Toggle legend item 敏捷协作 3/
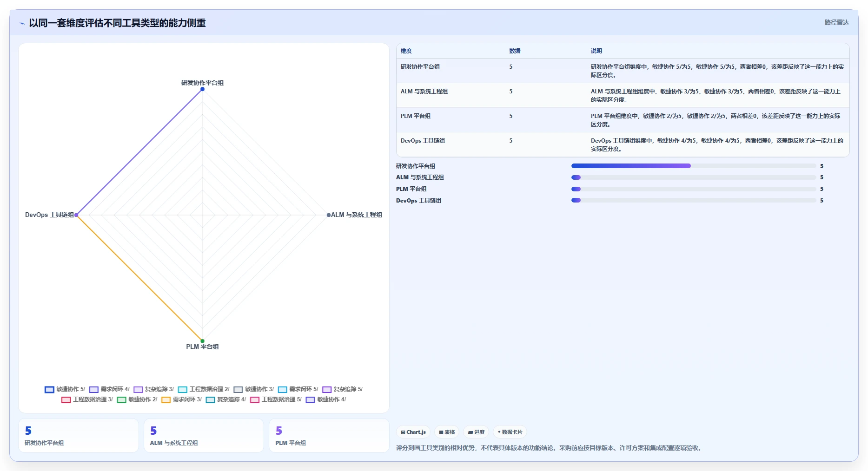 (254, 389)
